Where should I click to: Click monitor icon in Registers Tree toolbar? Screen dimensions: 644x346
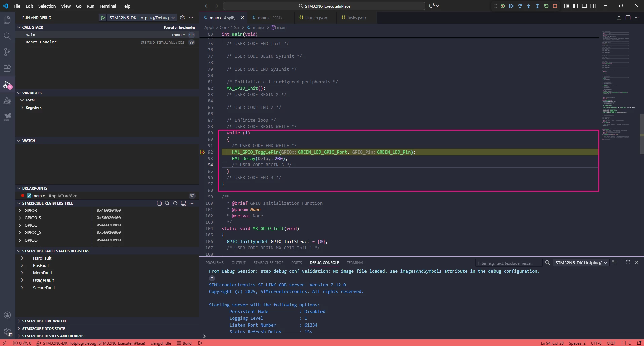(x=183, y=203)
